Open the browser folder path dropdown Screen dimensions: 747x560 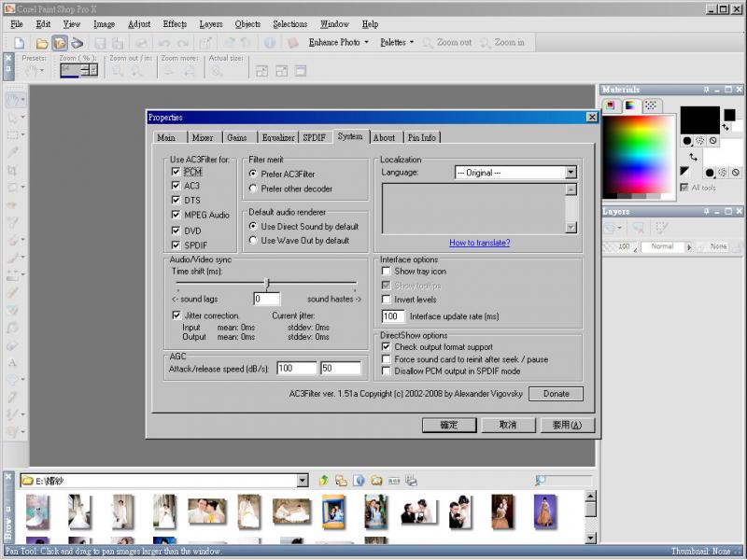pos(303,481)
